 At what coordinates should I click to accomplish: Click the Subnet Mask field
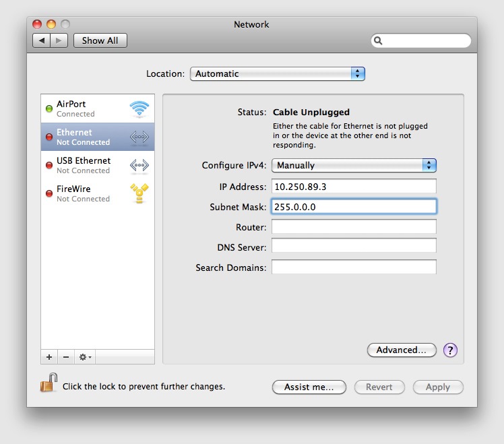click(354, 206)
